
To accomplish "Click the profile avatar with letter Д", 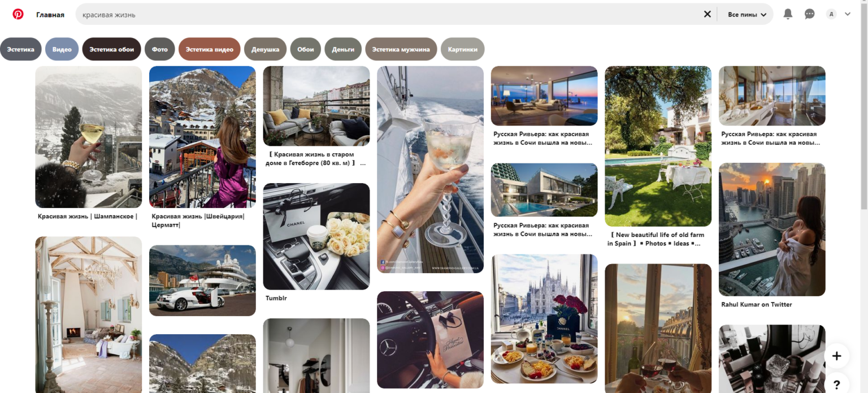I will [831, 14].
